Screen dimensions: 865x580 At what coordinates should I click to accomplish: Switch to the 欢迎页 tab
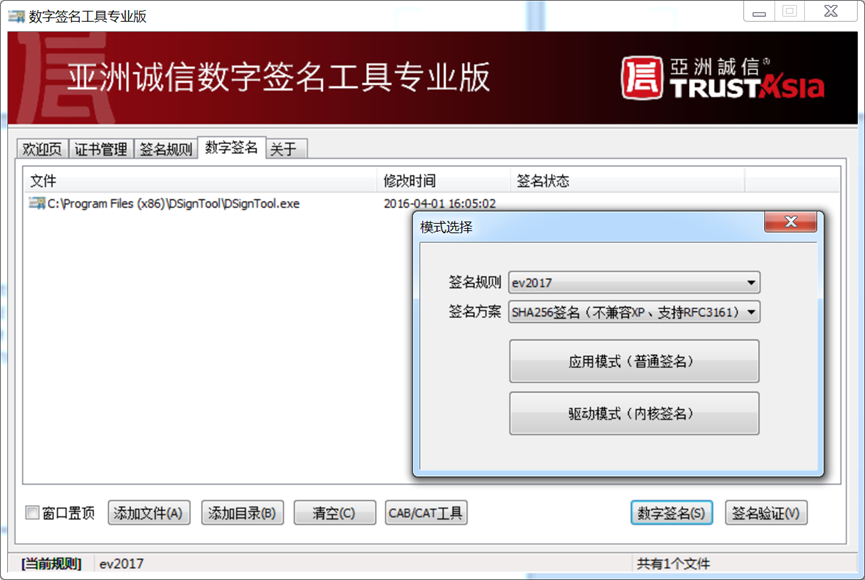42,149
